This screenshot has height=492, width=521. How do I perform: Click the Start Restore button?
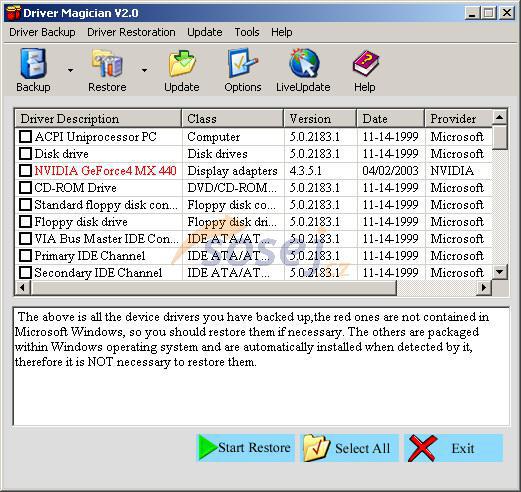tap(246, 448)
